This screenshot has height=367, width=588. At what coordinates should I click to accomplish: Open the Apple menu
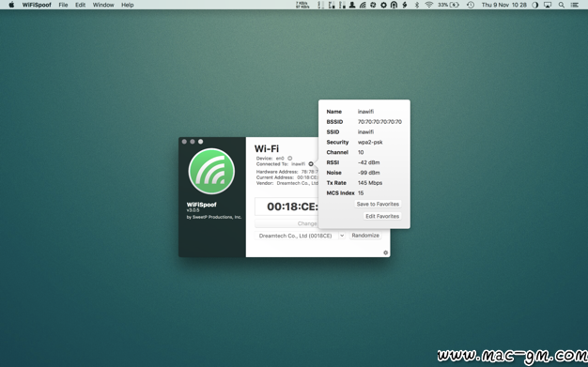11,5
